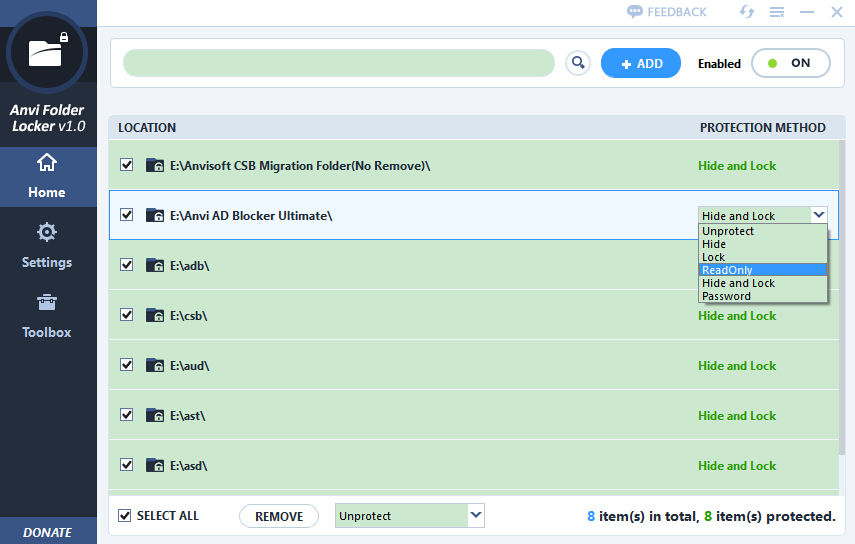Open Settings from the sidebar gear icon

tap(47, 232)
